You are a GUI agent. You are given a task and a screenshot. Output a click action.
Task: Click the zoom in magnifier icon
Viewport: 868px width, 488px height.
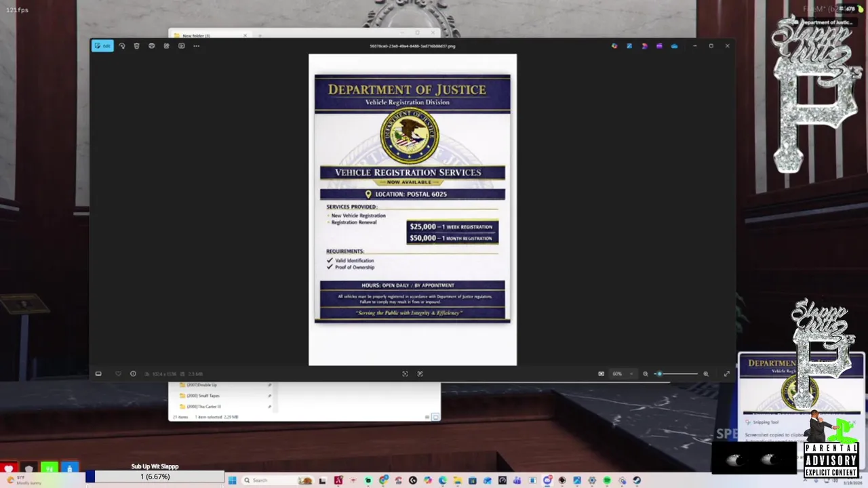coord(706,373)
